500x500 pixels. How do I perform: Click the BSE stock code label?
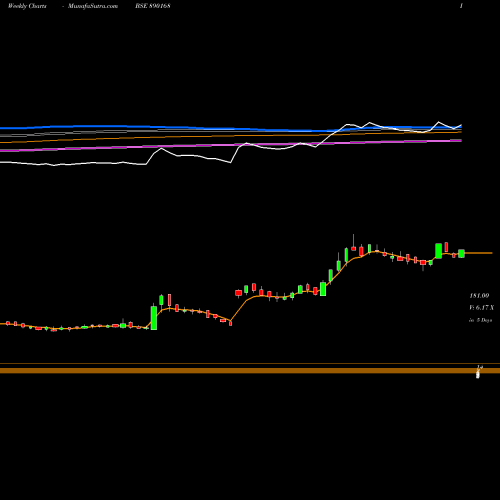coord(153,6)
